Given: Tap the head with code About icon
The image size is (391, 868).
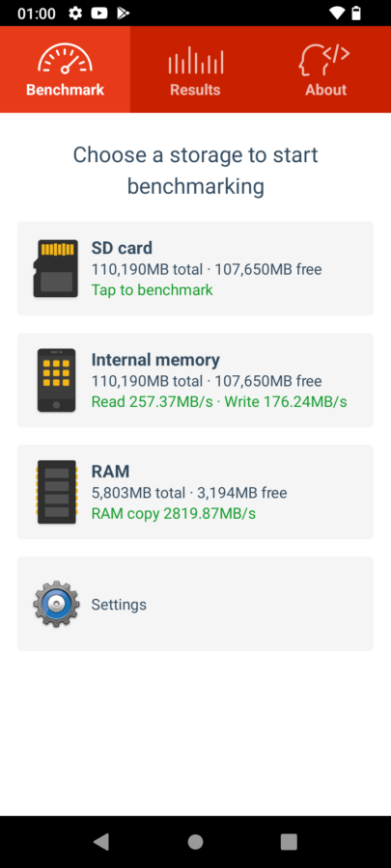Looking at the screenshot, I should pyautogui.click(x=325, y=61).
